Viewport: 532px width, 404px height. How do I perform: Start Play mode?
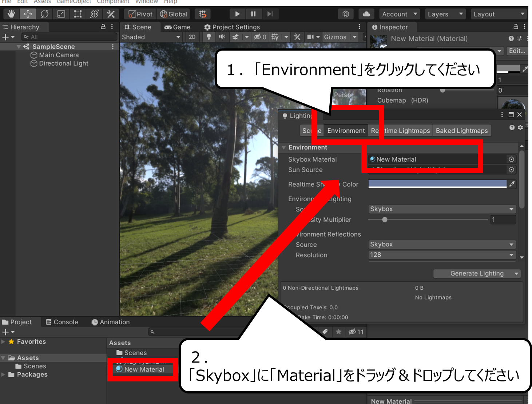(x=237, y=14)
